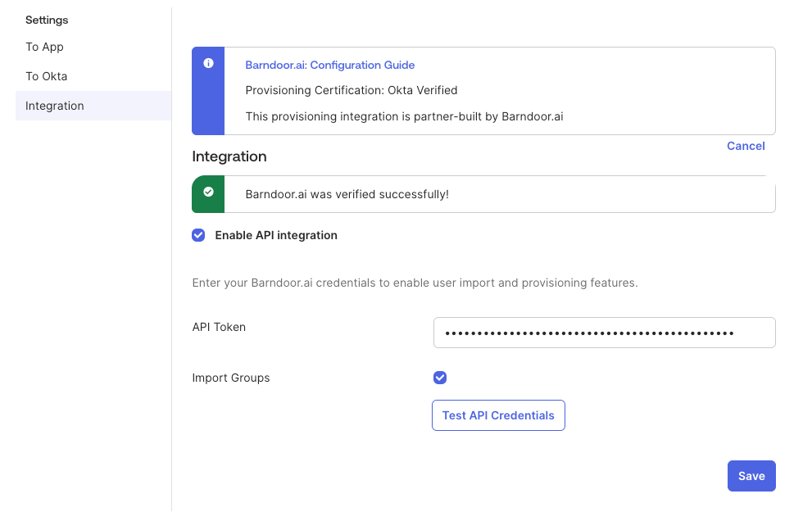The image size is (812, 521).
Task: Toggle the Import Groups checkbox
Action: coord(440,378)
